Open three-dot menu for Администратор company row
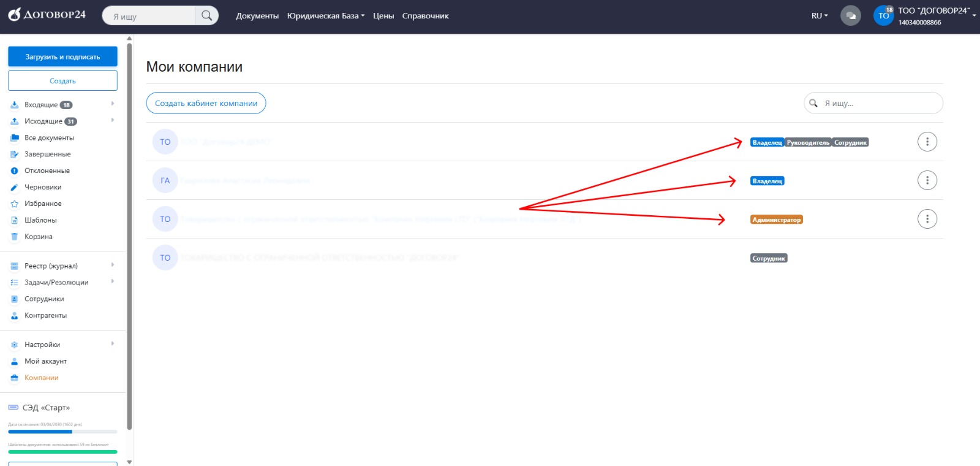 point(927,219)
